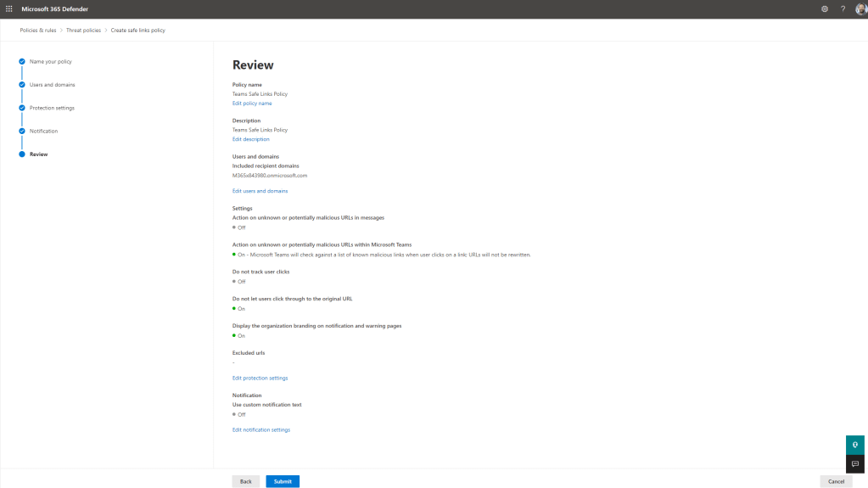Click Edit description link
The height and width of the screenshot is (488, 868).
250,139
